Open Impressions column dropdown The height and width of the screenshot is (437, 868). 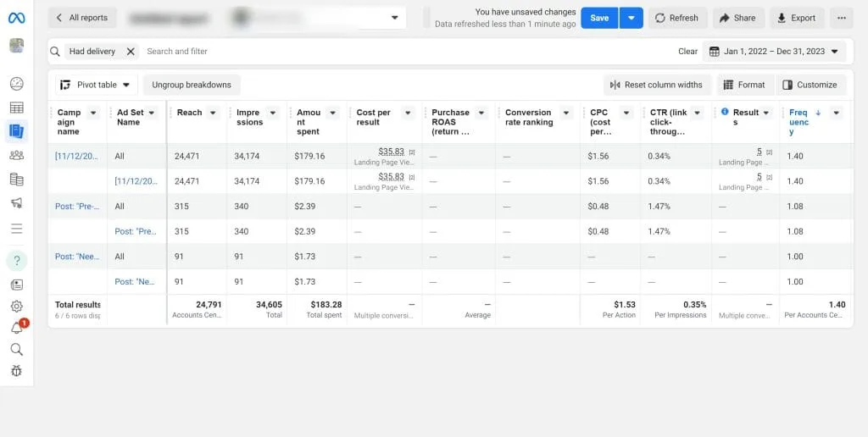point(272,113)
